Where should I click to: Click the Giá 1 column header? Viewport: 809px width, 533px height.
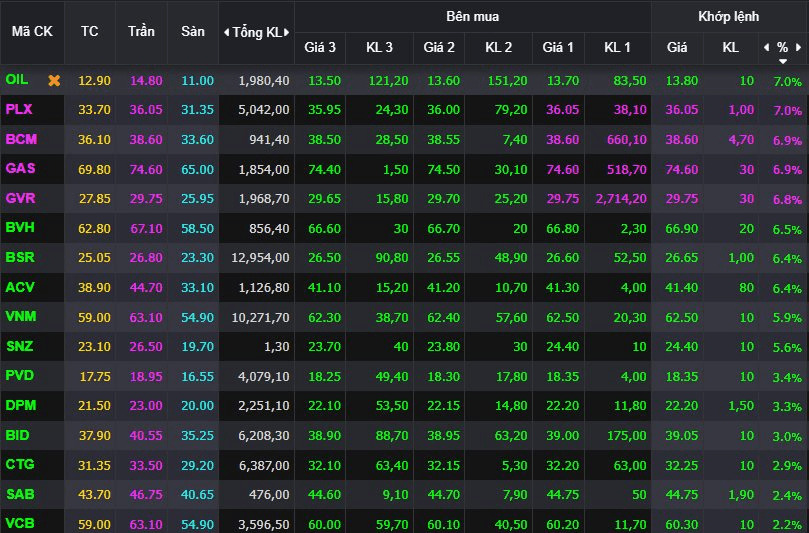(x=558, y=47)
